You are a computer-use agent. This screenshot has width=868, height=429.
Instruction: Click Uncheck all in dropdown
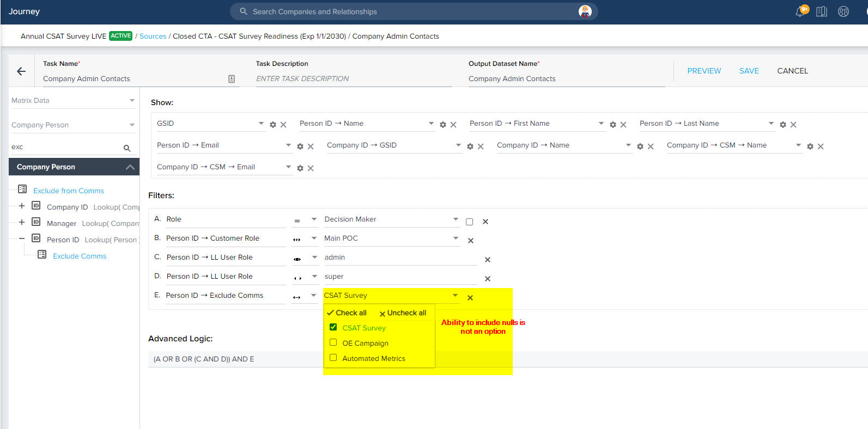[x=403, y=313]
